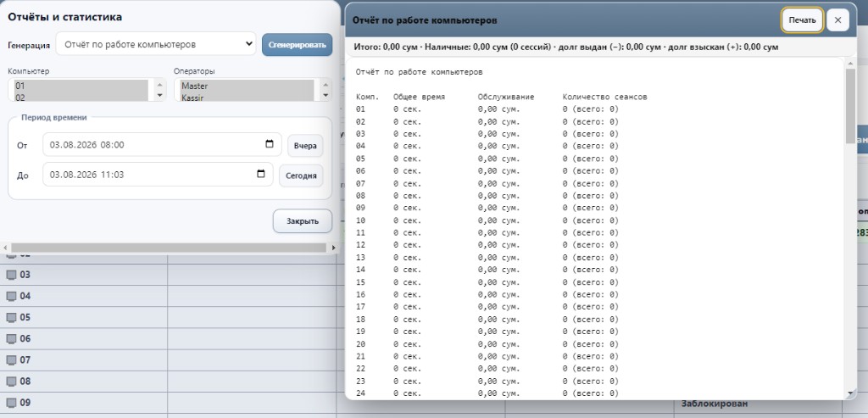Open the calendar picker of the От field
The image size is (868, 418).
coord(270,144)
